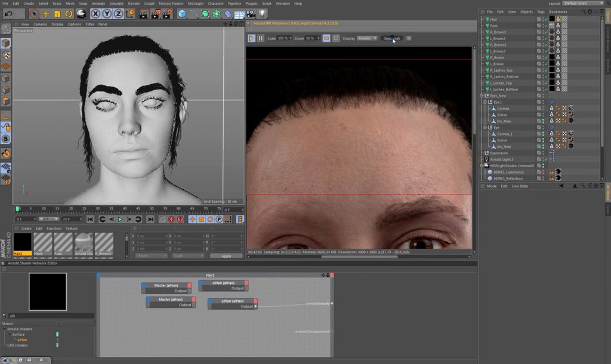Image resolution: width=611 pixels, height=364 pixels.
Task: Open the MoGraph menu
Action: 196,4
